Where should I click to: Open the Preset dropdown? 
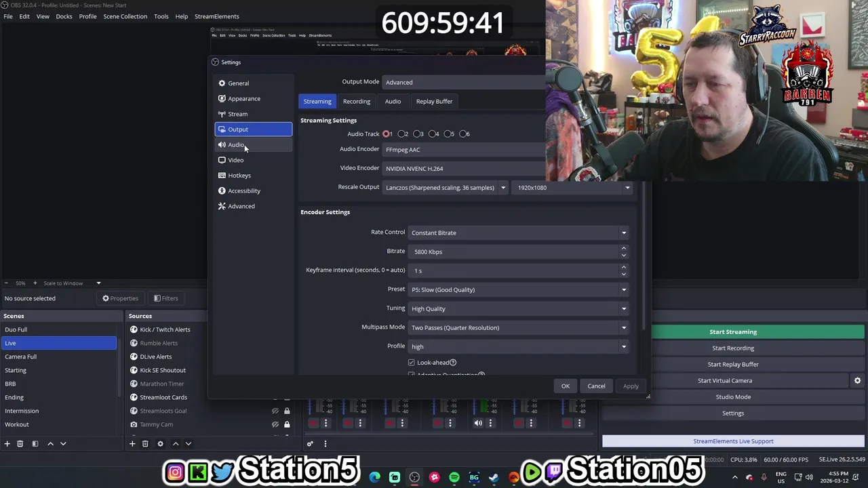pos(518,290)
